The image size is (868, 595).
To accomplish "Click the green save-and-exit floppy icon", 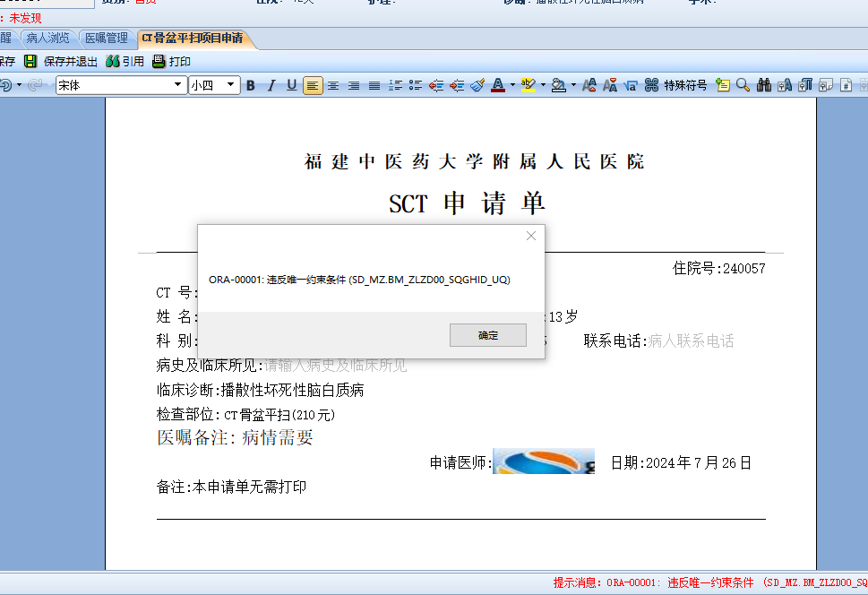I will pos(30,62).
